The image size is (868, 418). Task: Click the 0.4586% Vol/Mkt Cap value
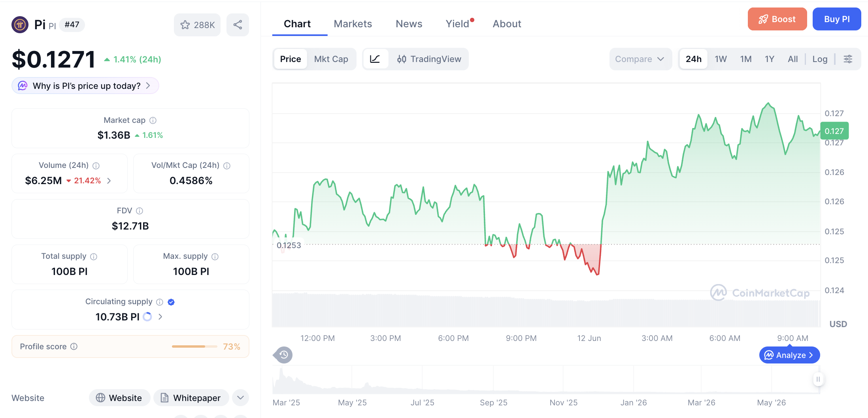191,181
